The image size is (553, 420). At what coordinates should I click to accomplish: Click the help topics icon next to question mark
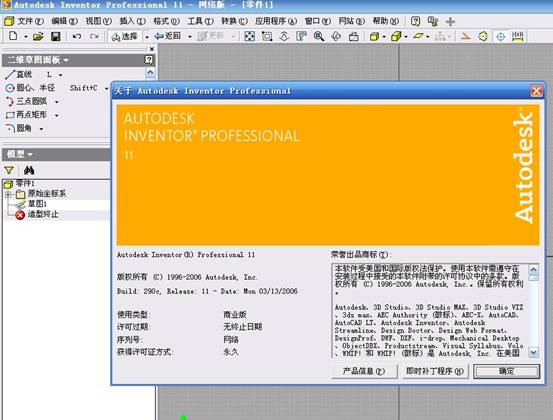[433, 21]
